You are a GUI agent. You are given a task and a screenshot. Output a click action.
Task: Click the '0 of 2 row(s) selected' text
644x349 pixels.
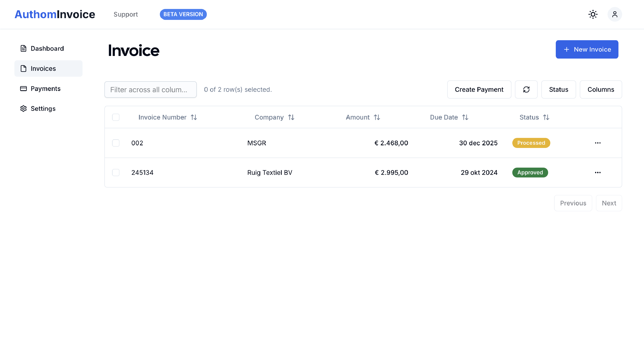click(238, 89)
